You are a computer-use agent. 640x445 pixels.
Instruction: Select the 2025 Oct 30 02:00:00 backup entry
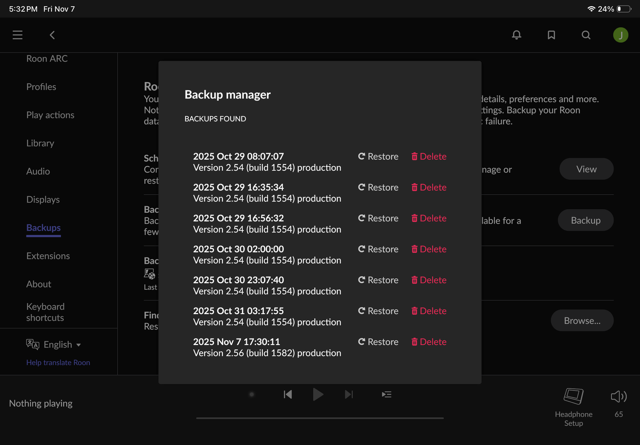point(267,254)
